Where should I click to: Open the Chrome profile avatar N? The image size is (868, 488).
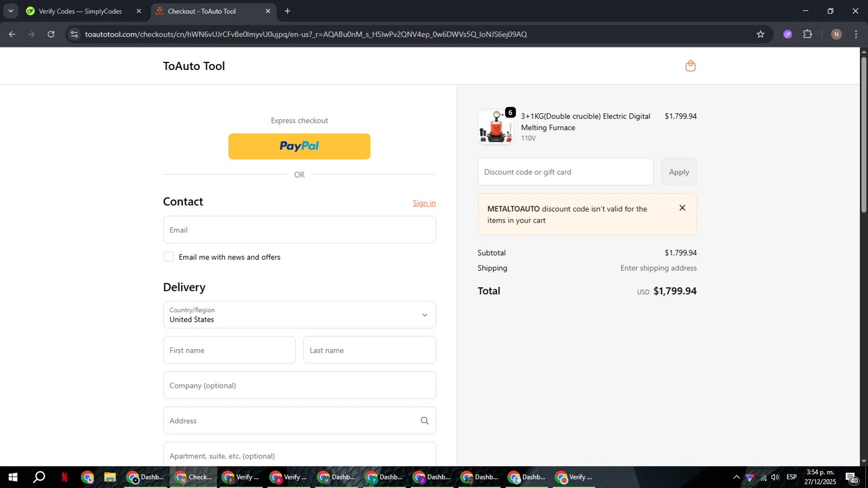(836, 34)
